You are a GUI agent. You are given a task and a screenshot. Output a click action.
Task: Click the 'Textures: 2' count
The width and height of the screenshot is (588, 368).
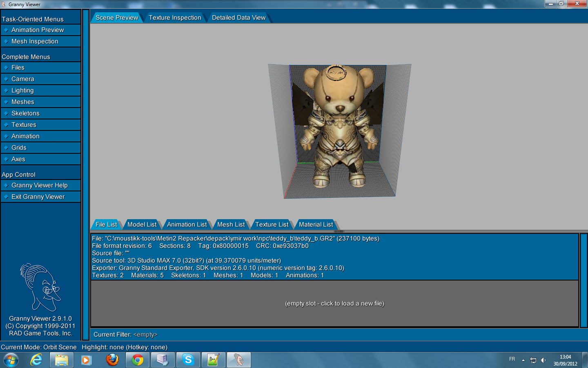point(108,275)
